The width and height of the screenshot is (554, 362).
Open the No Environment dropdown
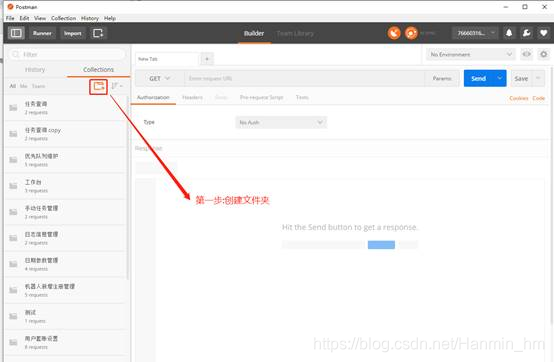[x=471, y=54]
